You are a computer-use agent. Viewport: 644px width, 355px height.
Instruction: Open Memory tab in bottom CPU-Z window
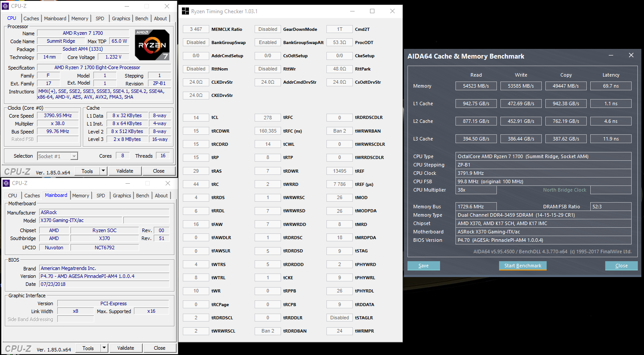(x=81, y=196)
